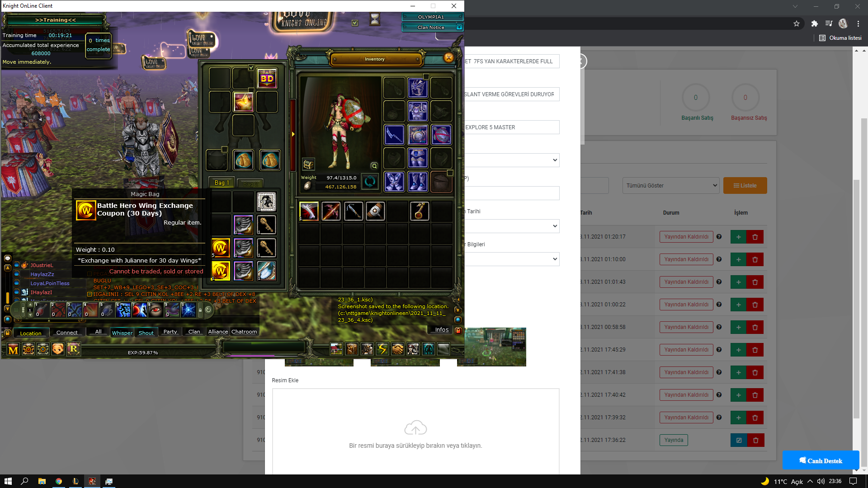Click the skill bar page up arrow

pyautogui.click(x=30, y=305)
